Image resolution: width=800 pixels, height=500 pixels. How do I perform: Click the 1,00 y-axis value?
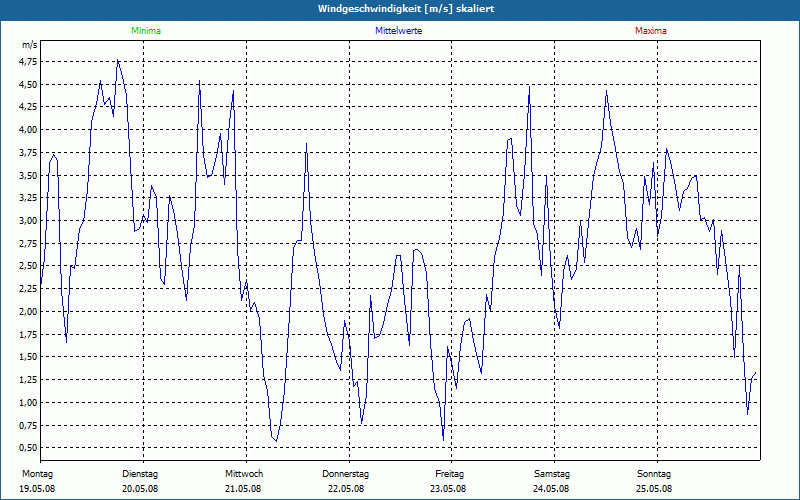click(x=29, y=403)
